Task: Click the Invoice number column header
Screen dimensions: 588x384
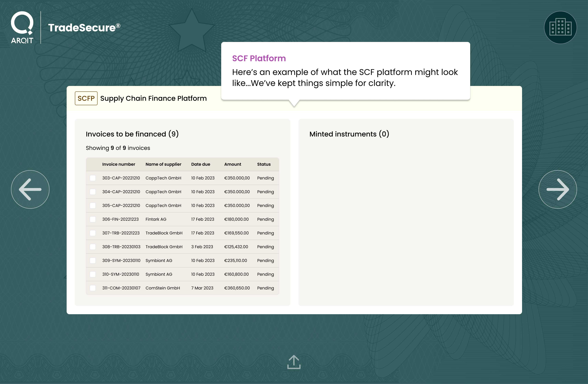Action: pyautogui.click(x=119, y=164)
